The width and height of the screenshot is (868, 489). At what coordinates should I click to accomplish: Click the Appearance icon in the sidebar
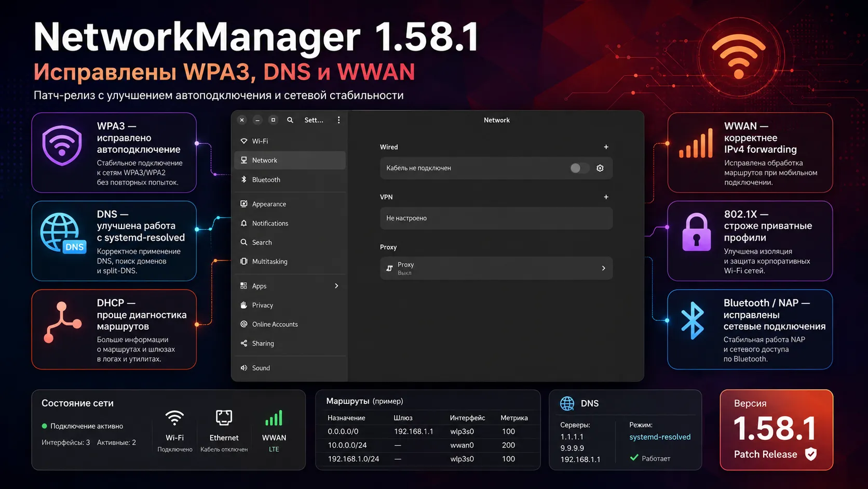tap(244, 204)
